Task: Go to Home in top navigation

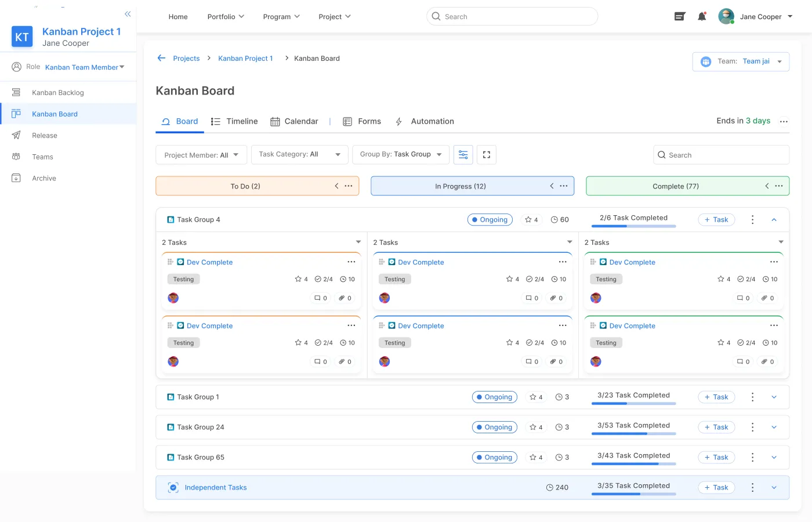Action: coord(178,17)
